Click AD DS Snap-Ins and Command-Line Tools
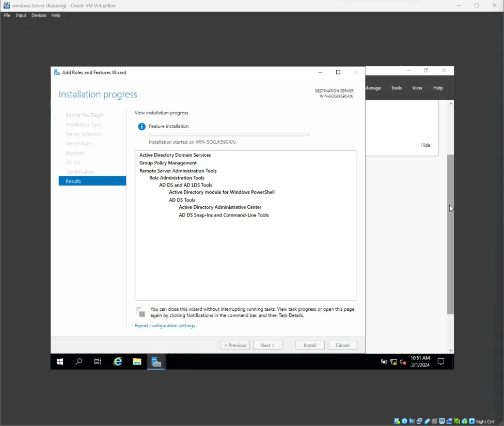This screenshot has width=504, height=426. click(x=224, y=215)
